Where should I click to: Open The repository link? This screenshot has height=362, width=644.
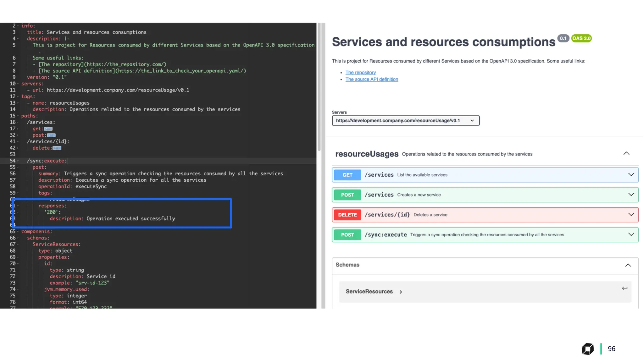(360, 73)
